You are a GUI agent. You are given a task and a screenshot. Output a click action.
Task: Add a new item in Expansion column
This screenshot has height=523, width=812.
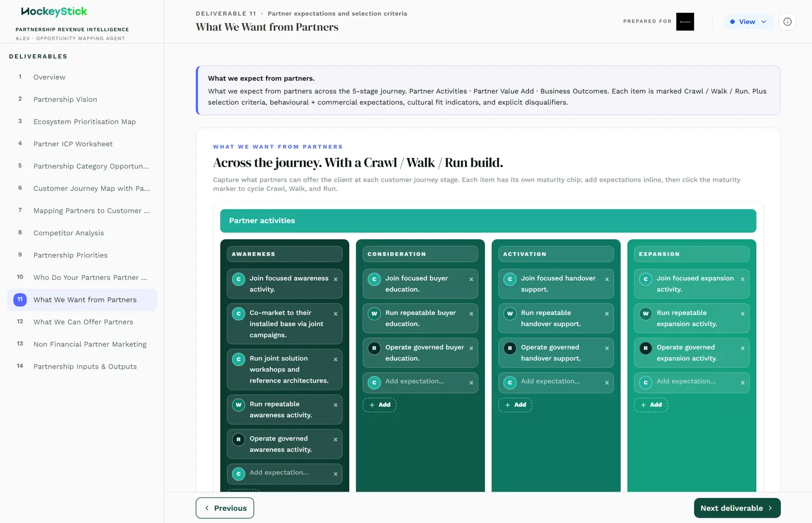pos(651,405)
